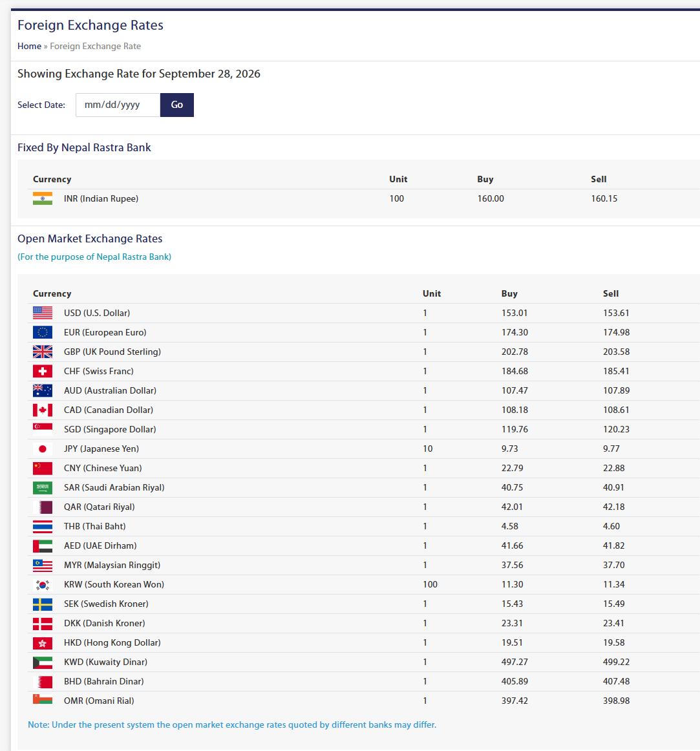Click the Buy column header in open market table
700x751 pixels.
click(x=509, y=293)
